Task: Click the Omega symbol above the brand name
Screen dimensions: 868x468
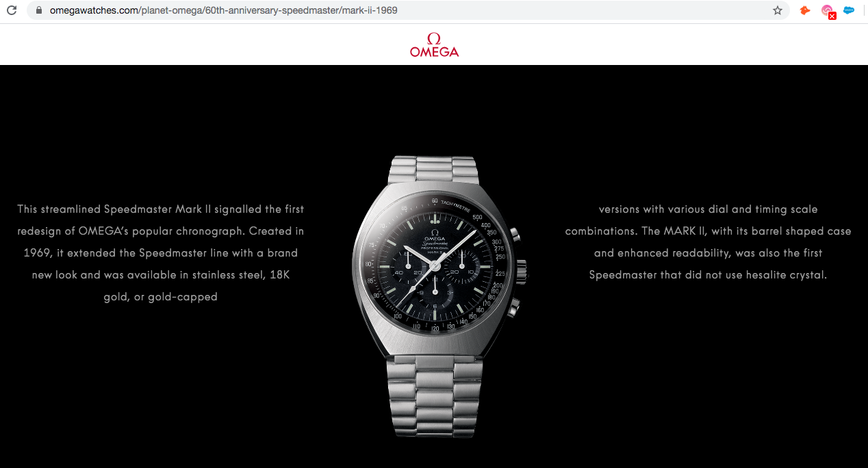Action: [x=434, y=38]
